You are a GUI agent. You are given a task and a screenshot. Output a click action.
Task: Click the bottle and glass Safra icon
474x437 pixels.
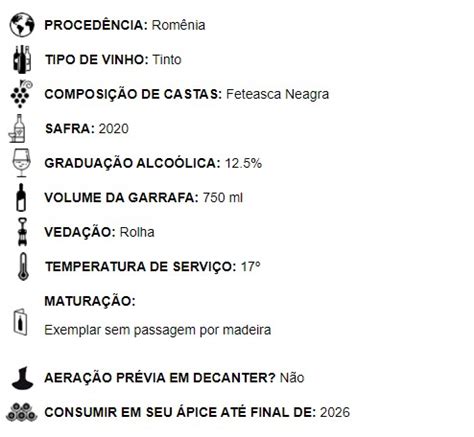(17, 128)
